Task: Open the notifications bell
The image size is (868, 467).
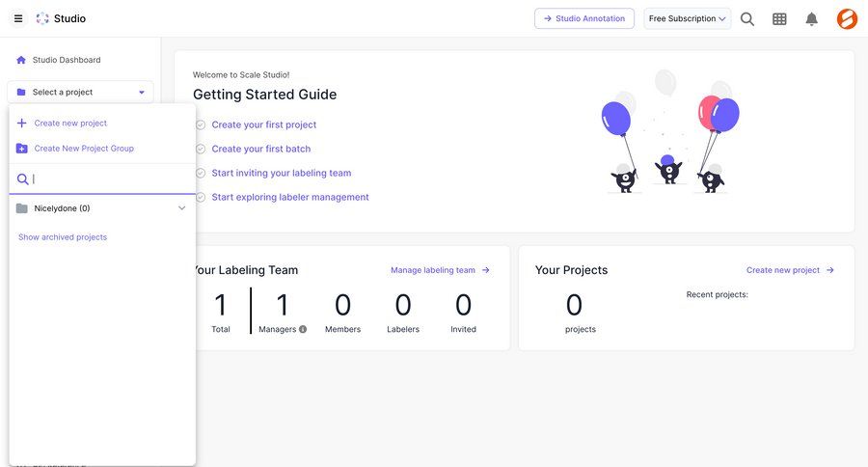Action: (x=812, y=18)
